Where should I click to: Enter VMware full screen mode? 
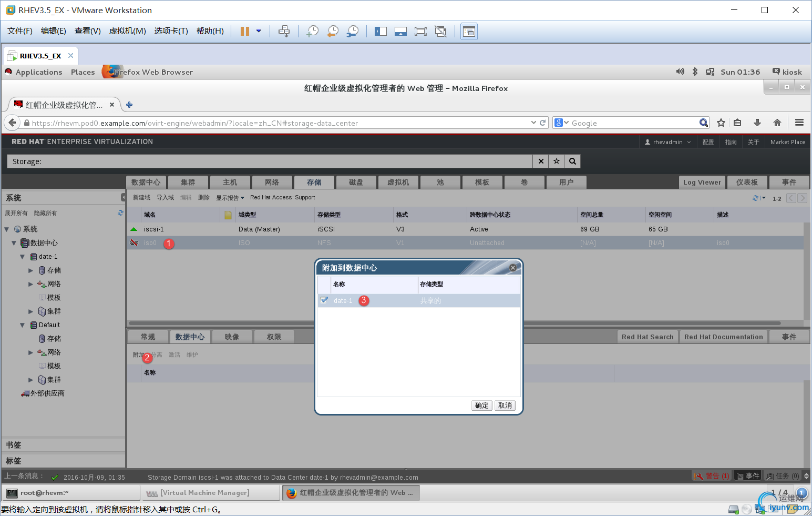pos(420,31)
